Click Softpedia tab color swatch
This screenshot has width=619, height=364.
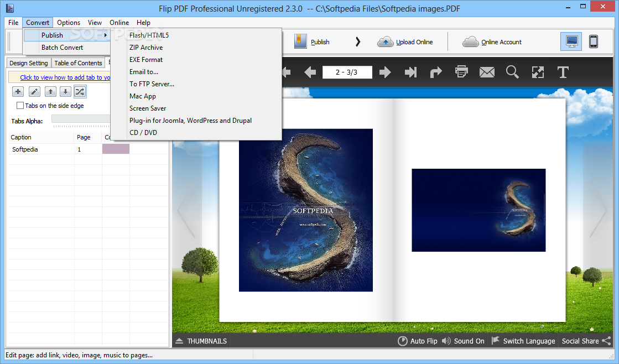pos(116,149)
